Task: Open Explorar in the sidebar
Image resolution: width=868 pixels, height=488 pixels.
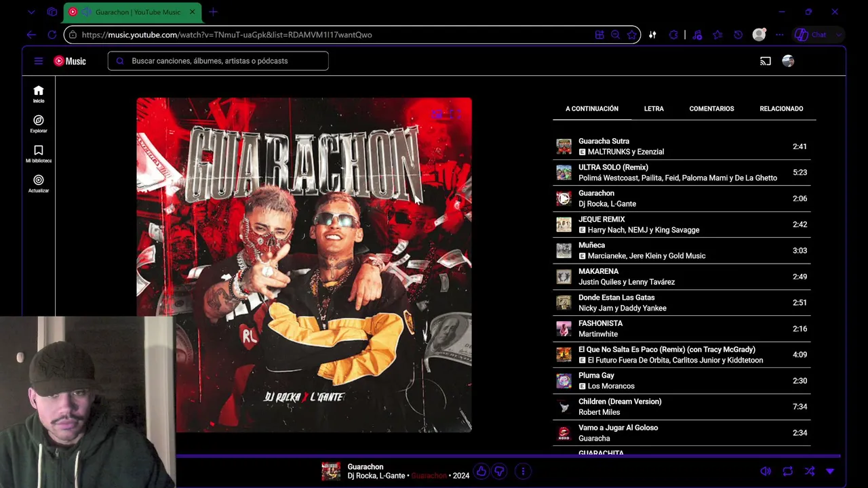Action: 39,124
